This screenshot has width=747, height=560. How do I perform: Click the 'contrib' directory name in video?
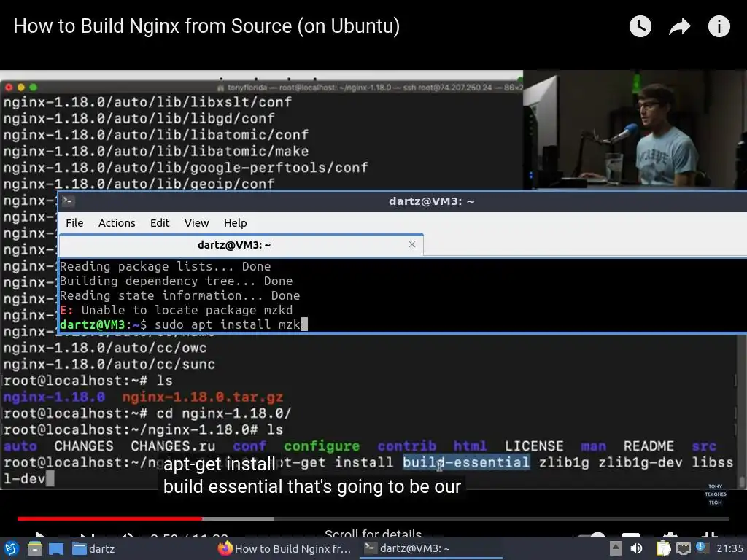coord(407,446)
